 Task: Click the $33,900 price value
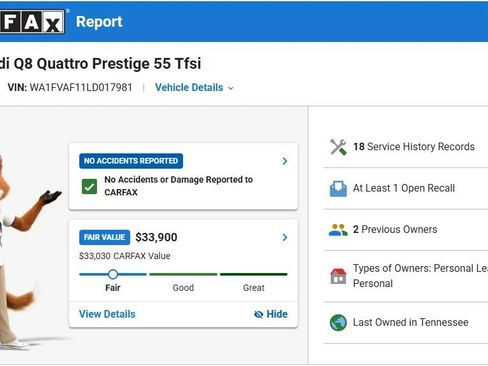coord(156,237)
